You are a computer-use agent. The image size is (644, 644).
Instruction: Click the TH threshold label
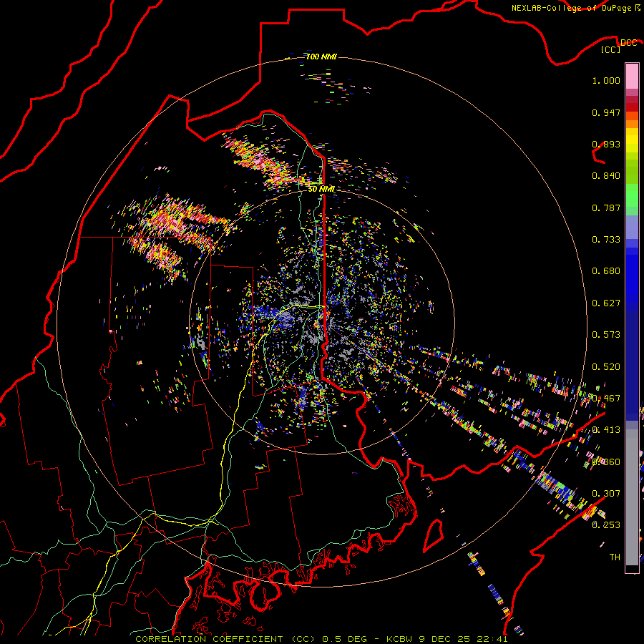click(615, 557)
